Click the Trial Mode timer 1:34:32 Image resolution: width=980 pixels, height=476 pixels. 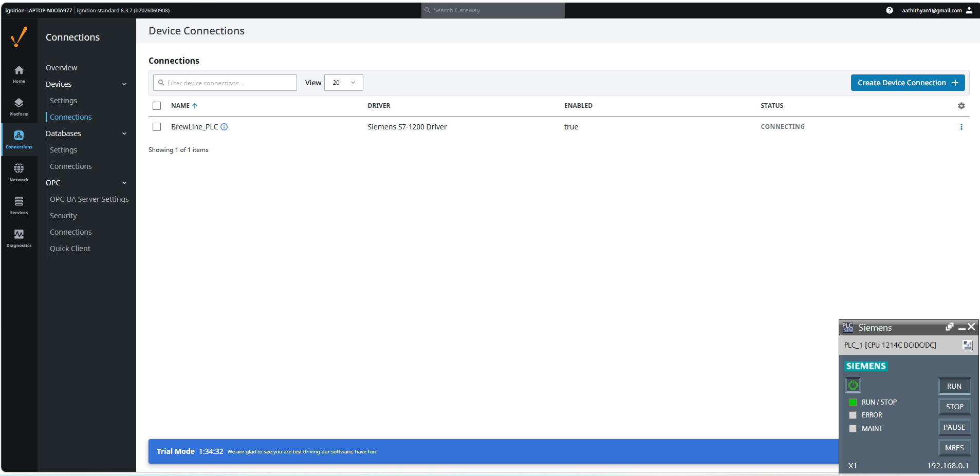coord(211,451)
